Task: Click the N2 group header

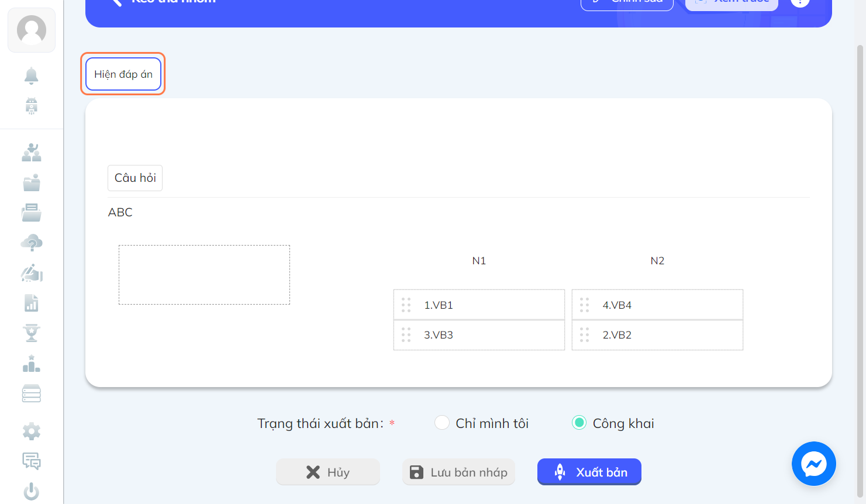Action: pyautogui.click(x=657, y=261)
